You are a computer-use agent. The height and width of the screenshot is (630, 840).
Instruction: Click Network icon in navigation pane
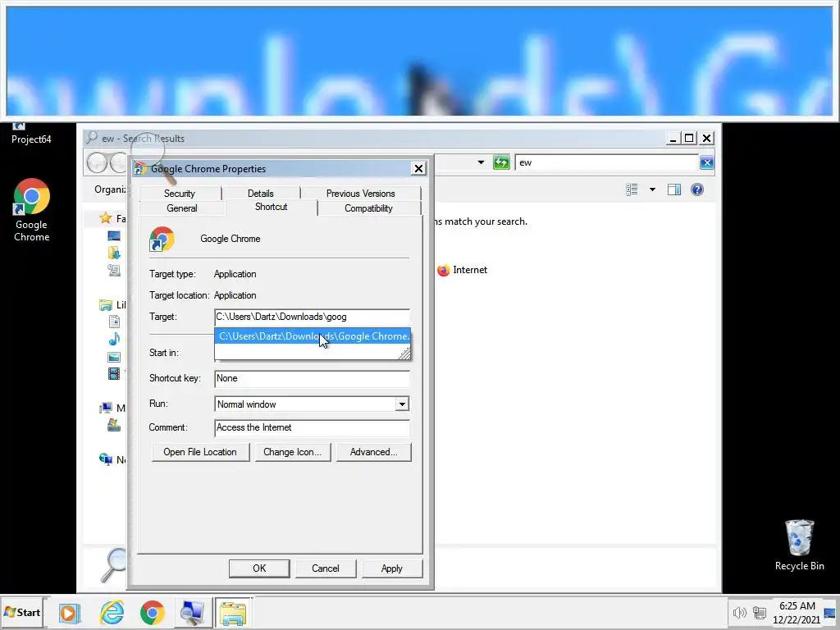(106, 459)
